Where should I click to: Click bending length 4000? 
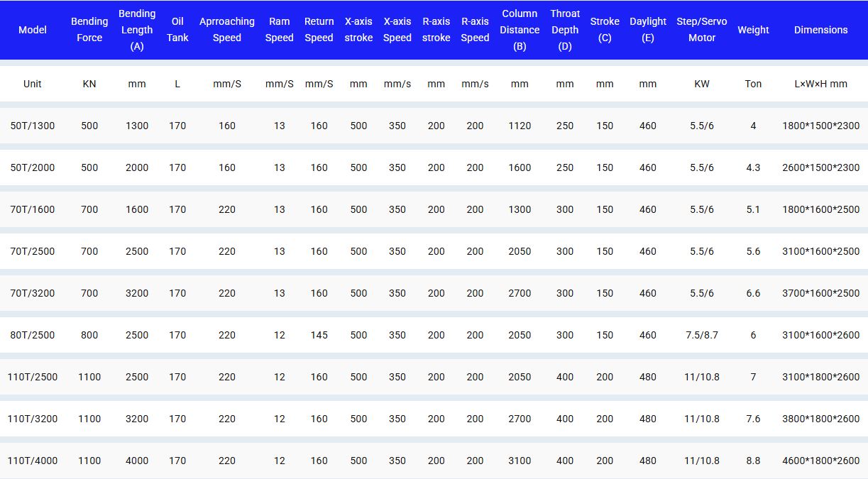click(x=137, y=461)
